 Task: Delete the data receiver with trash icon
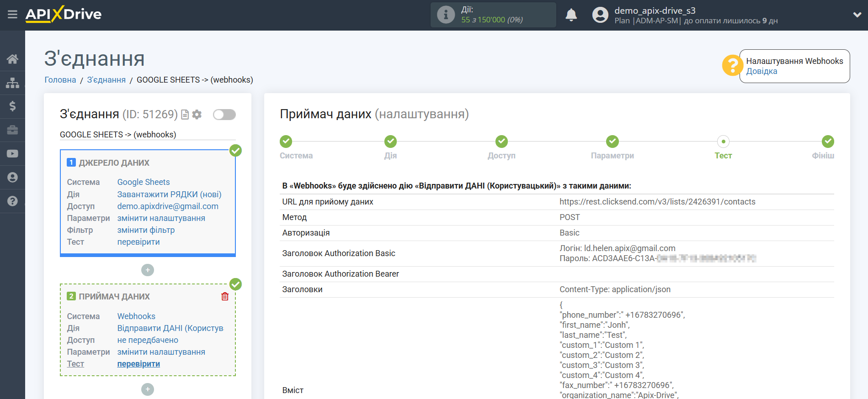click(x=225, y=296)
